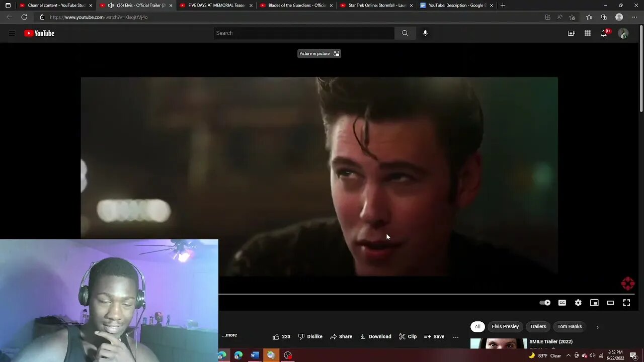Open weather widget showing 83°F Clear
644x362 pixels.
click(x=545, y=355)
